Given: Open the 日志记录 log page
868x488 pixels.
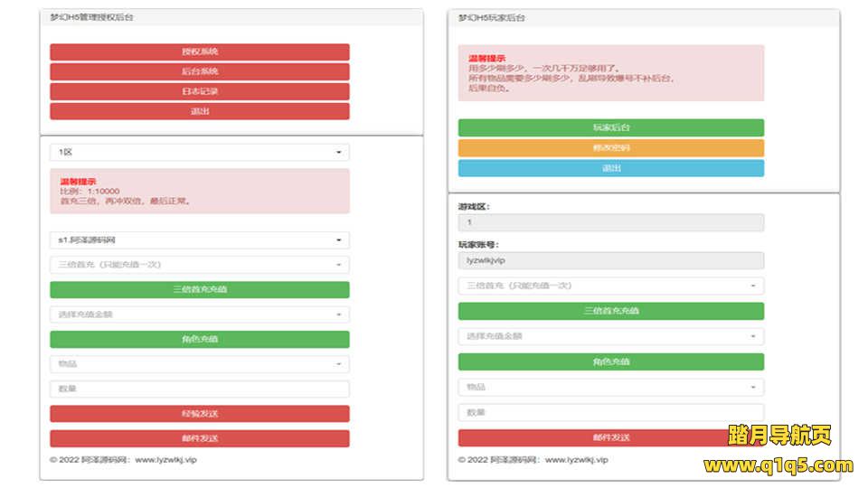Looking at the screenshot, I should pyautogui.click(x=199, y=91).
